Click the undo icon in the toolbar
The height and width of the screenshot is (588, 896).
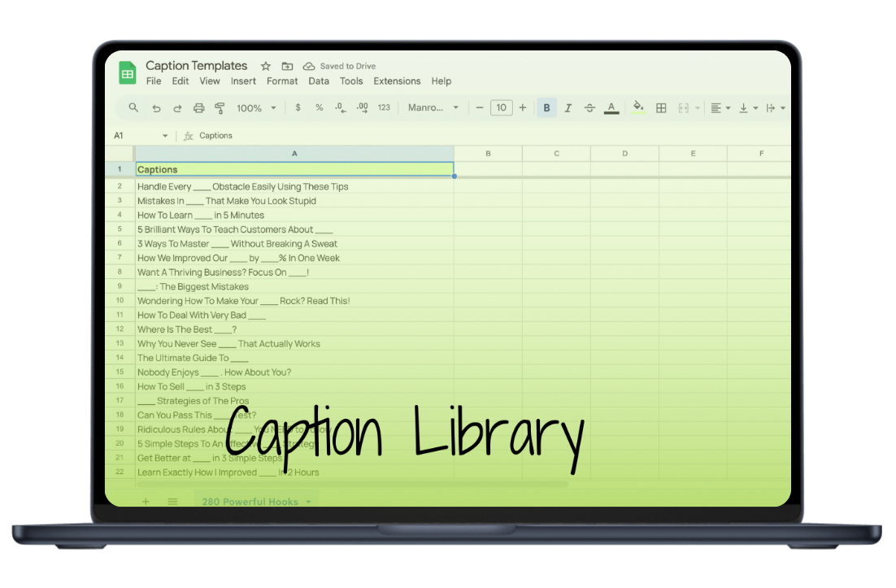156,108
